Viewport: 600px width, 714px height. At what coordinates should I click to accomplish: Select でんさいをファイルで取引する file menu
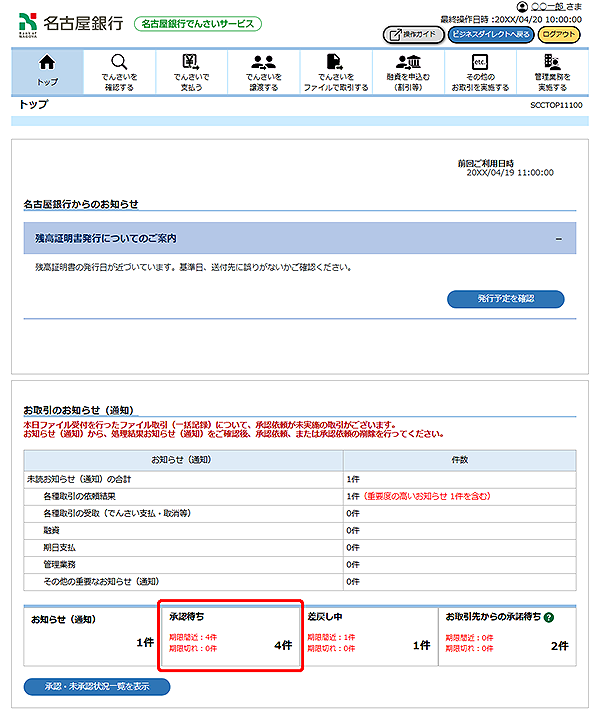336,71
